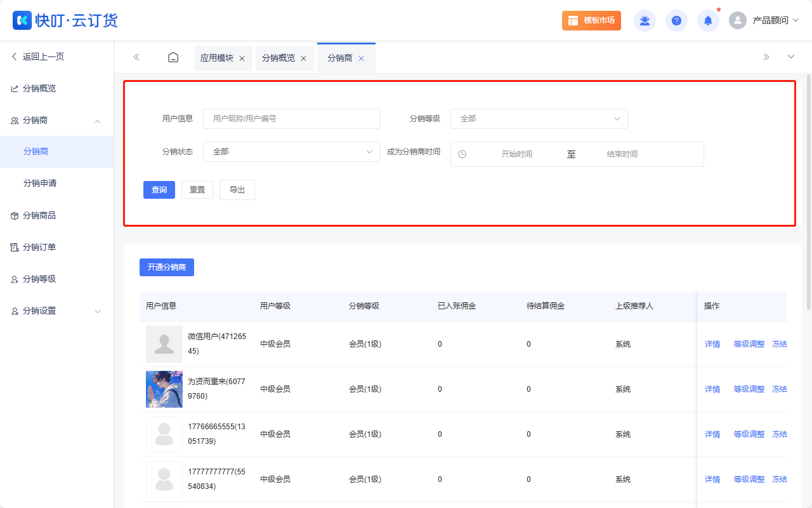The height and width of the screenshot is (508, 812).
Task: Click the 结束时间 date field
Action: click(x=622, y=154)
